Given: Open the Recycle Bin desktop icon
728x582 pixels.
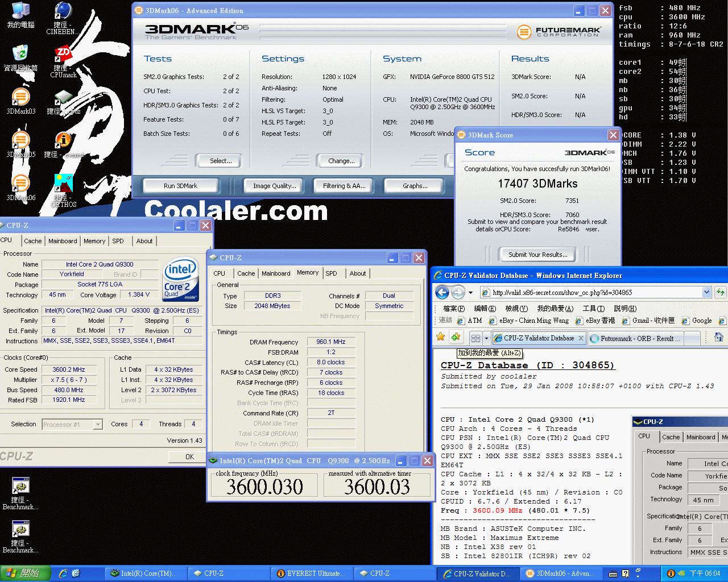Looking at the screenshot, I should (x=20, y=55).
